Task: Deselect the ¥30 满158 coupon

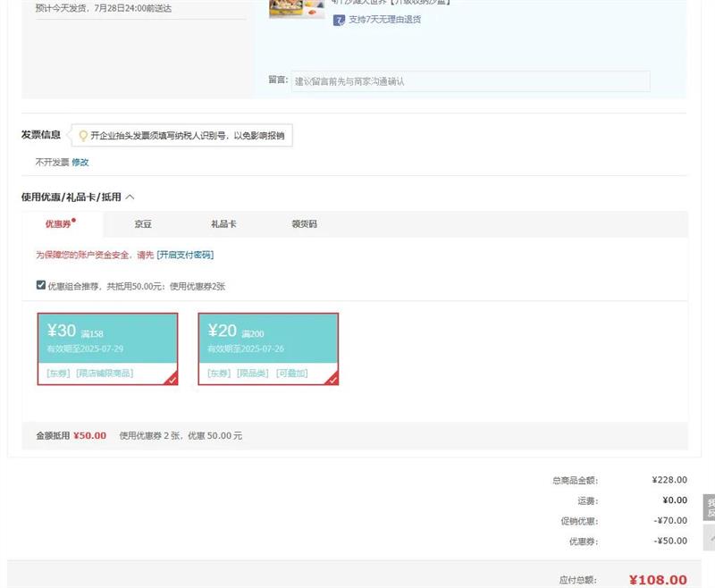Action: click(107, 340)
